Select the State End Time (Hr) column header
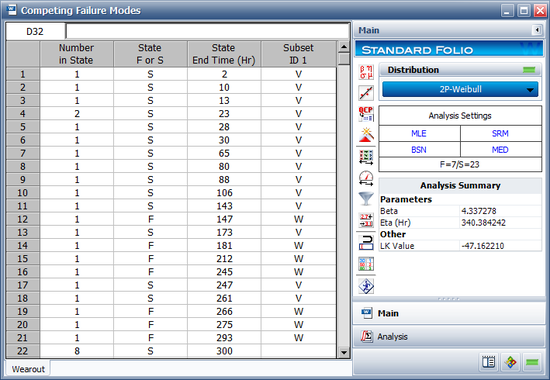Image resolution: width=550 pixels, height=380 pixels. pos(224,54)
